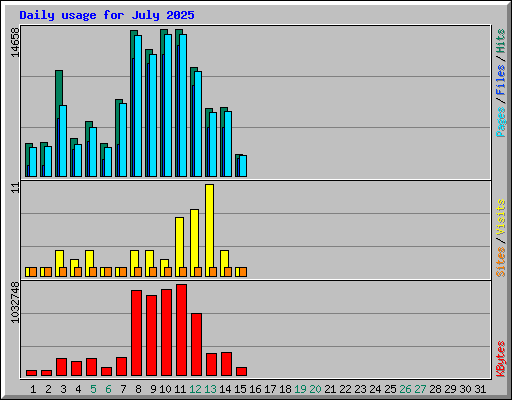Click the cyan Pages bar for day 8
The width and height of the screenshot is (512, 400).
138,106
